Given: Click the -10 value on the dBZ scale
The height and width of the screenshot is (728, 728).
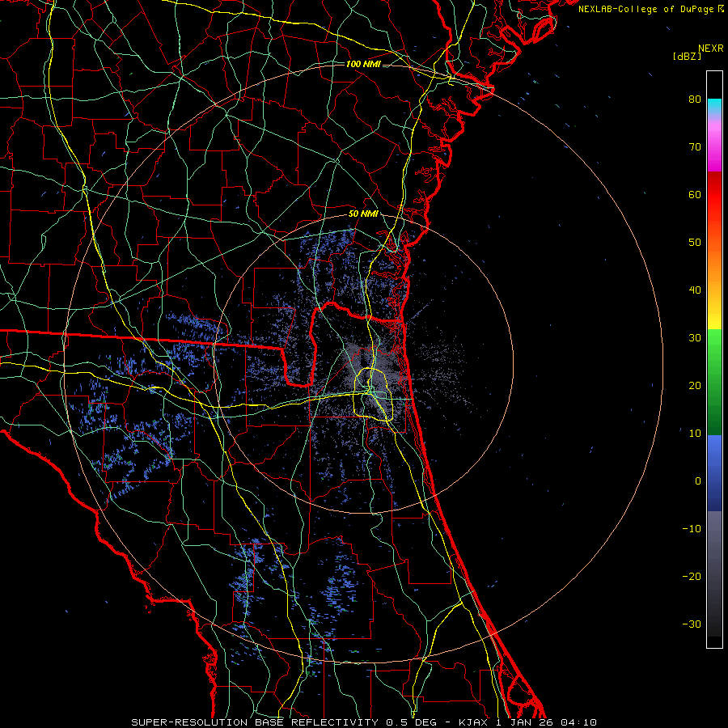Looking at the screenshot, I should [692, 529].
